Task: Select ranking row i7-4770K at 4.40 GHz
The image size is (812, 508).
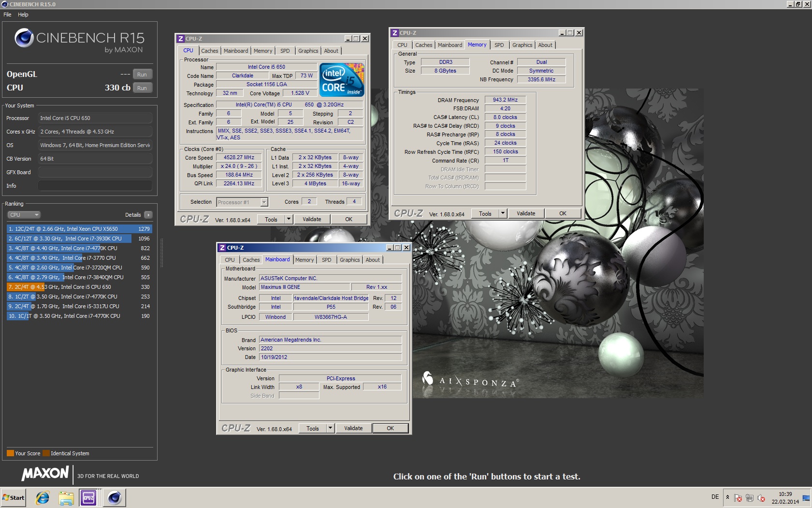Action: pyautogui.click(x=79, y=248)
